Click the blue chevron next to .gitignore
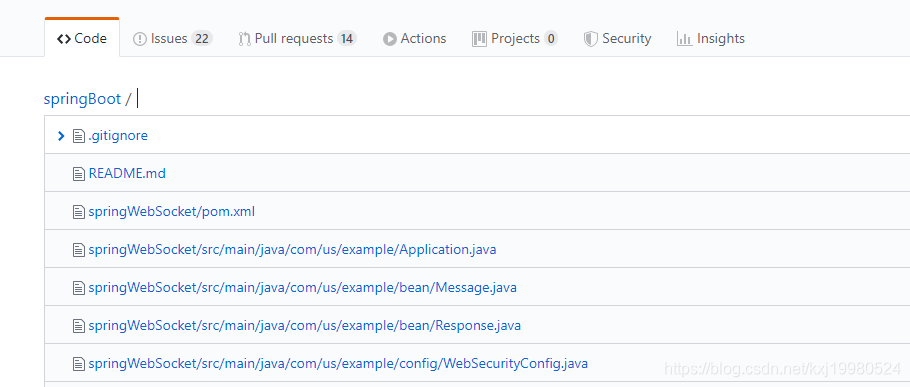Image resolution: width=910 pixels, height=387 pixels. tap(61, 136)
